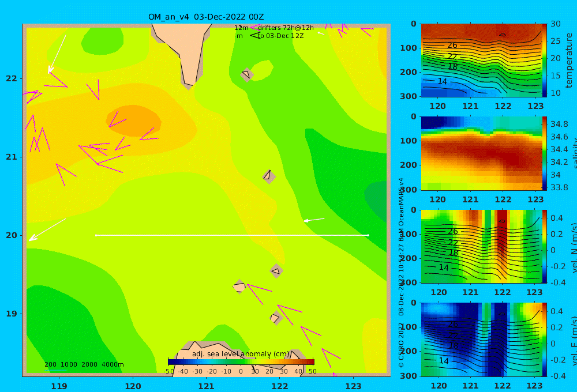
Task: Click the 26 isotherm label in the temperature panel
Action: click(452, 45)
